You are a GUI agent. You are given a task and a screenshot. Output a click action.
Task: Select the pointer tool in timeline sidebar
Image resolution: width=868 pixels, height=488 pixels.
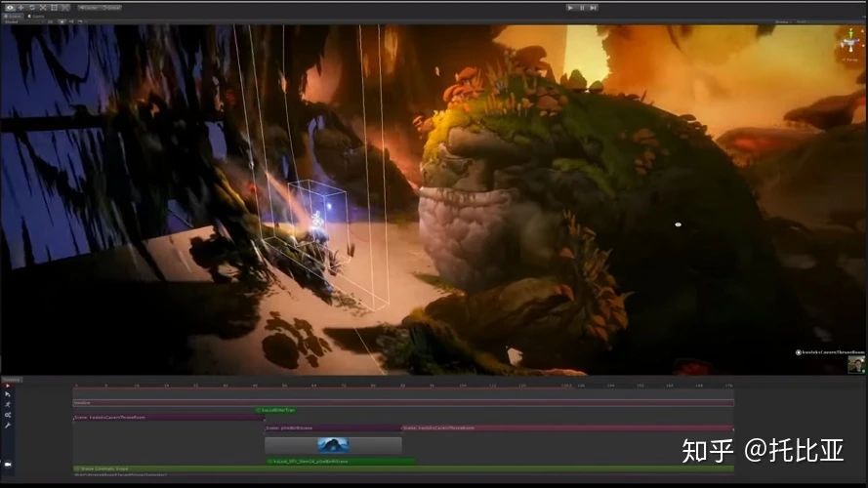(x=8, y=394)
